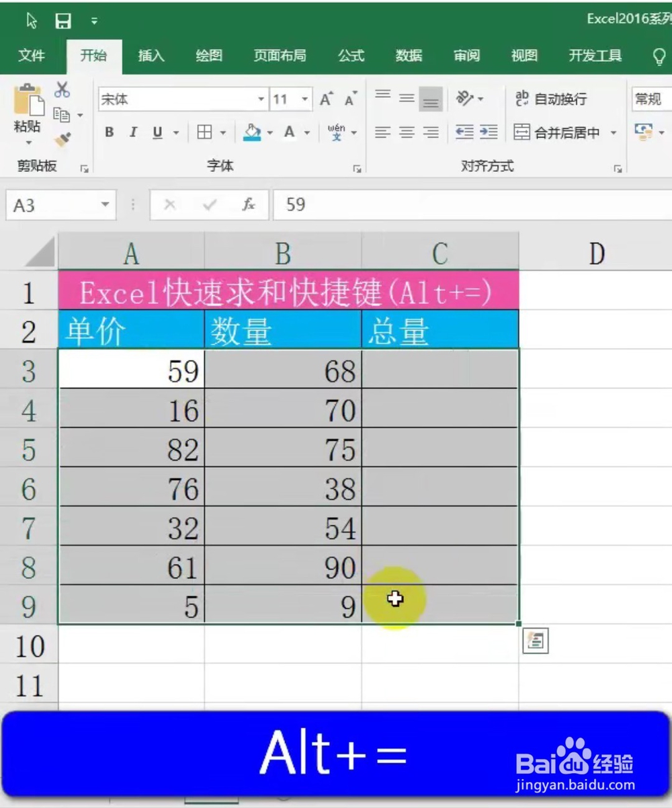Click the Cut scissors icon
The image size is (672, 808).
[x=62, y=89]
